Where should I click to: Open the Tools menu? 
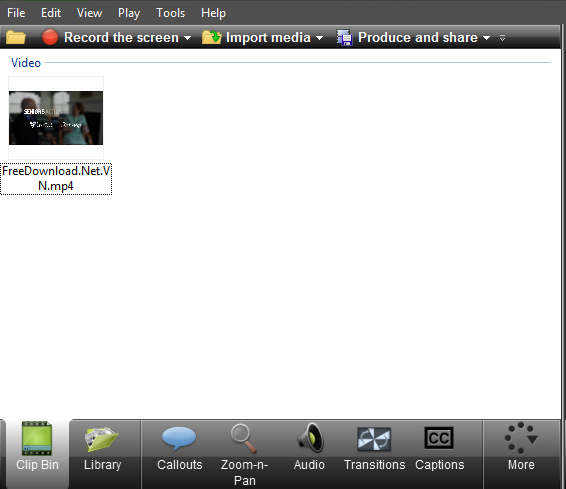pos(170,13)
